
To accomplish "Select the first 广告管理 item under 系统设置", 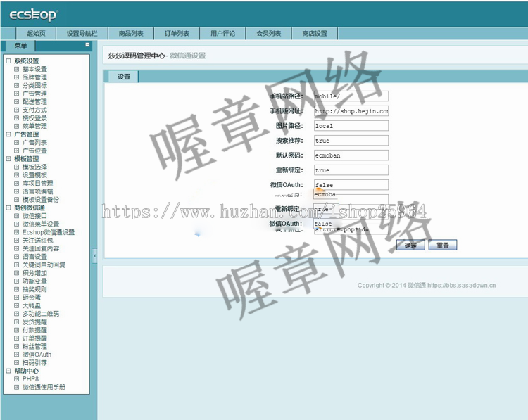I will pyautogui.click(x=34, y=94).
